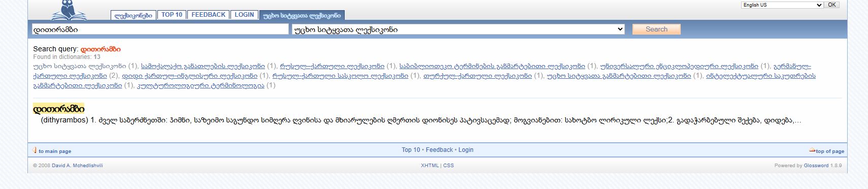
Task: Open David A. Mchedlishvili author link
Action: click(77, 166)
